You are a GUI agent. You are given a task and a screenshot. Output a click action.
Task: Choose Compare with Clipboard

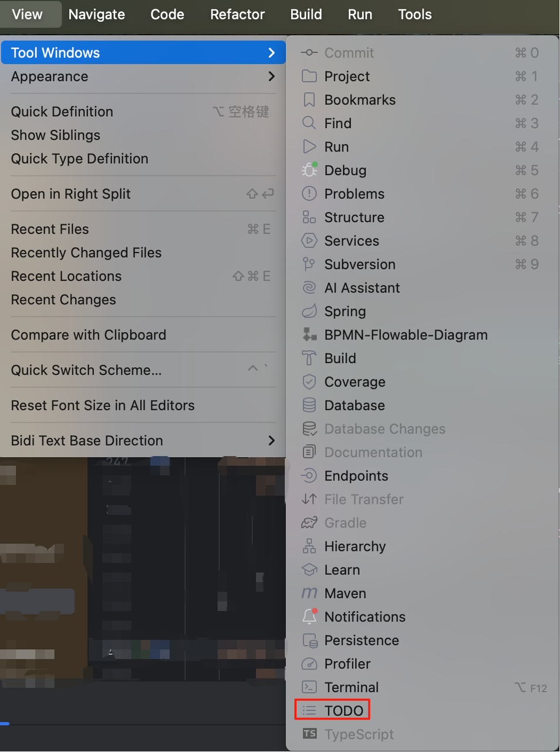coord(89,335)
